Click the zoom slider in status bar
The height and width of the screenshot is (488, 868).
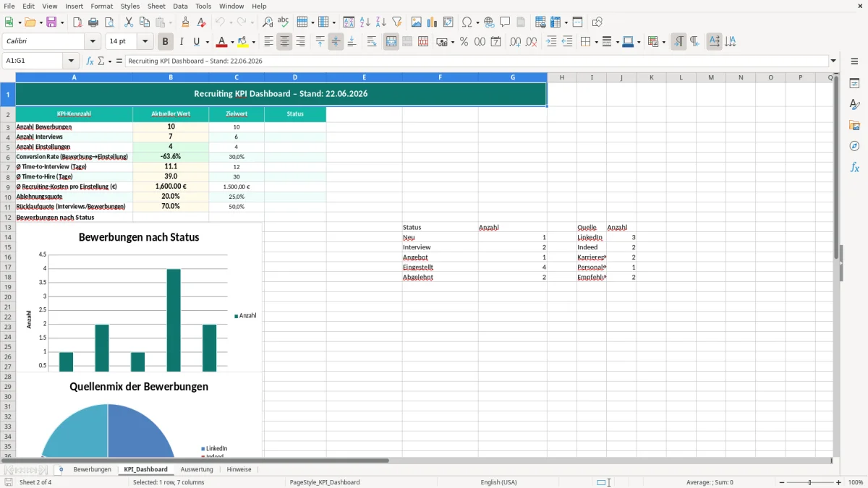coord(809,482)
